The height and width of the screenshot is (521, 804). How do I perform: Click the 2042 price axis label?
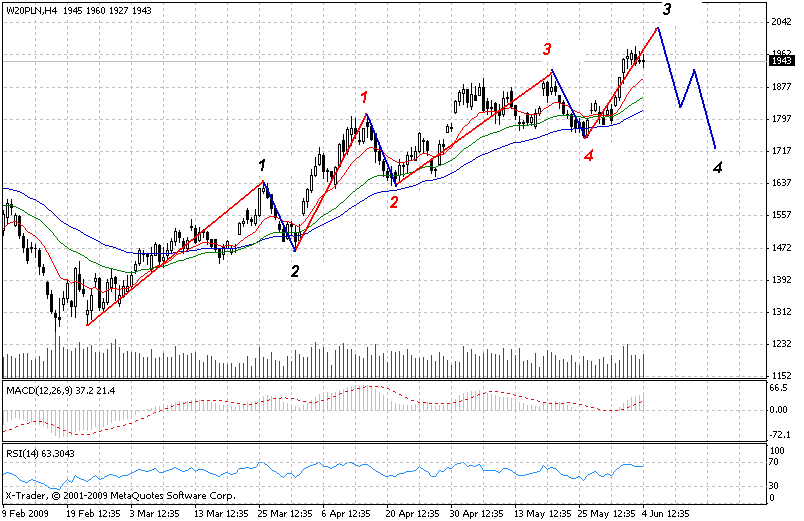click(x=781, y=22)
